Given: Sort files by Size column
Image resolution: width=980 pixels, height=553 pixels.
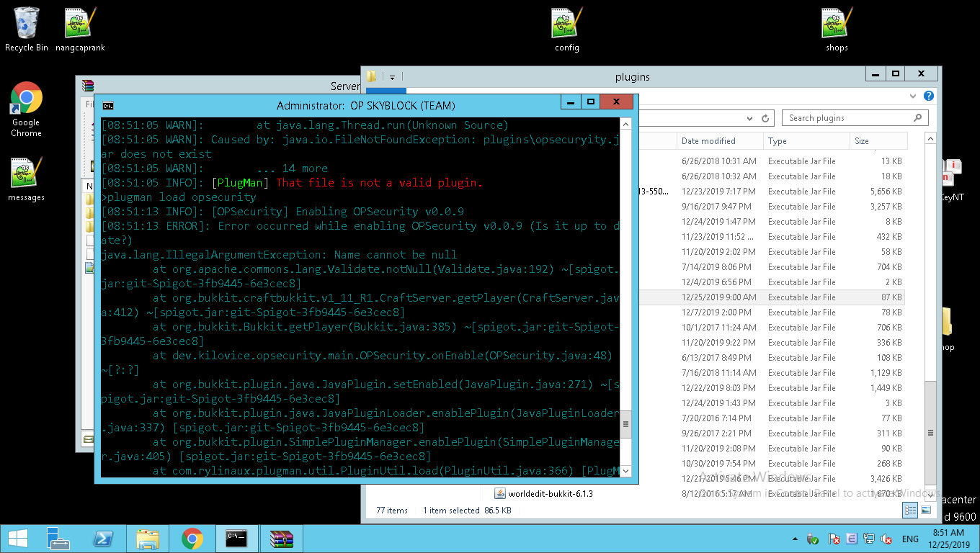Looking at the screenshot, I should [x=862, y=141].
